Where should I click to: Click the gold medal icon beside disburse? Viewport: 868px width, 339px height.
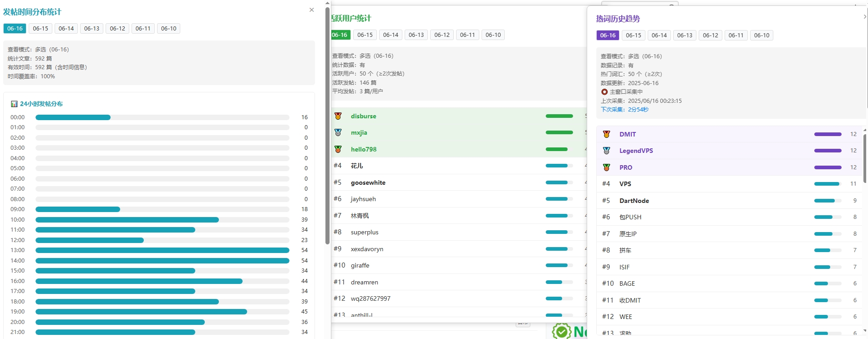(338, 116)
